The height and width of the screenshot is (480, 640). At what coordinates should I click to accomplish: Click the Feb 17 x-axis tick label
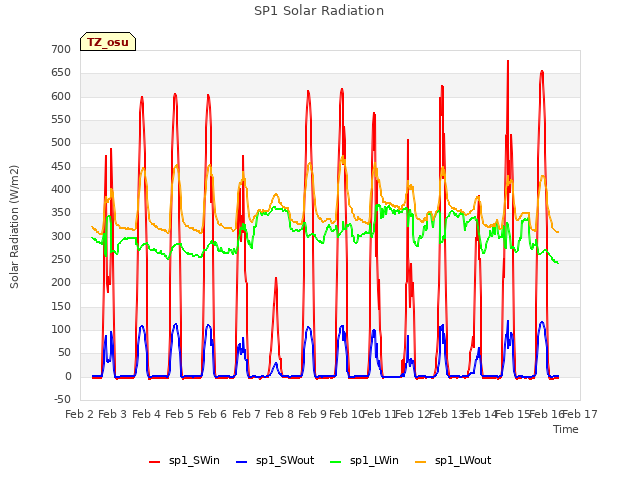click(x=580, y=414)
